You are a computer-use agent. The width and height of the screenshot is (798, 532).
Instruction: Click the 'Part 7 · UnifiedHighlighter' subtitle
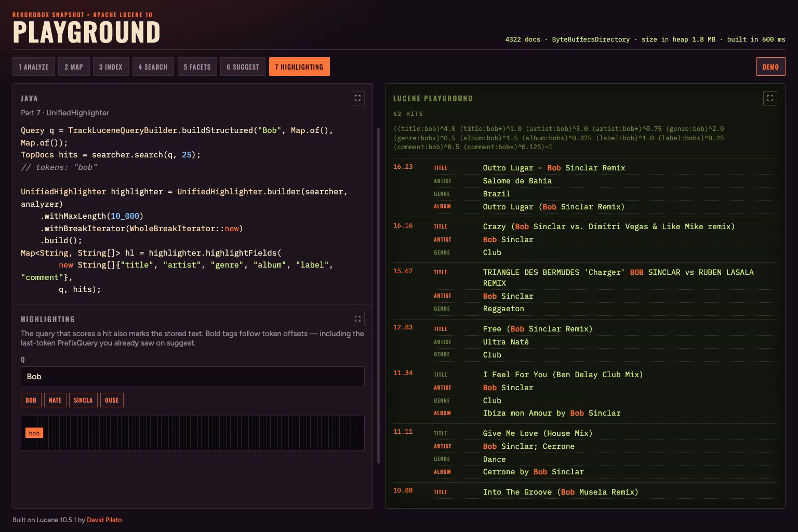[65, 113]
